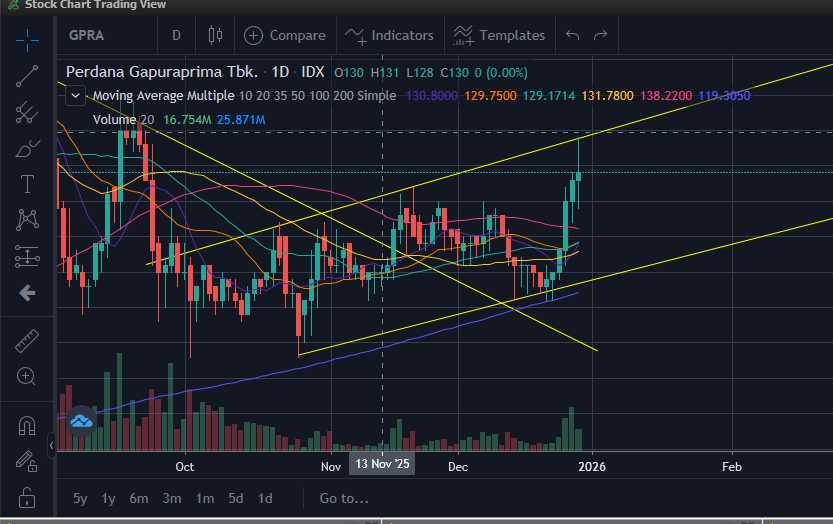Set range to 5d
The width and height of the screenshot is (833, 524).
point(236,498)
